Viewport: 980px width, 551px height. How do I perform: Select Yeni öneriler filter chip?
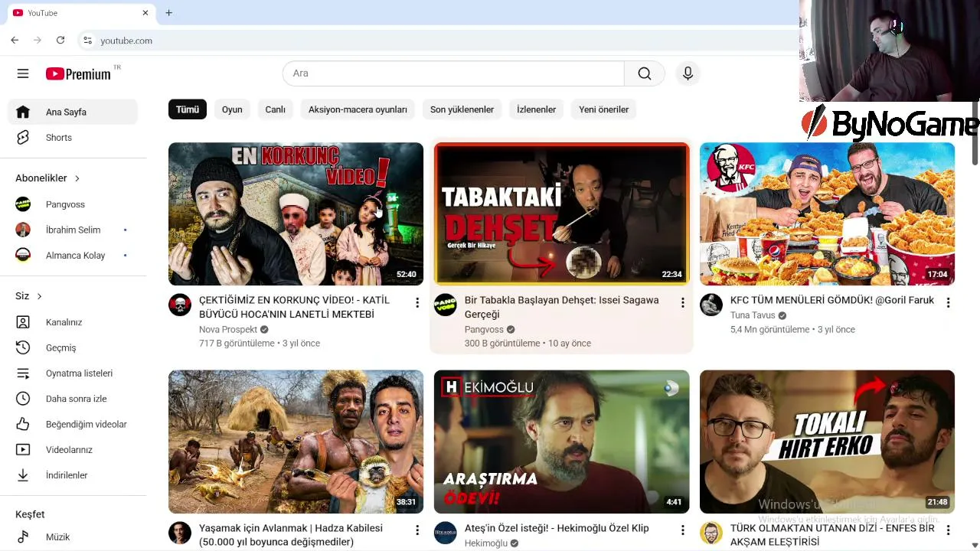[604, 109]
